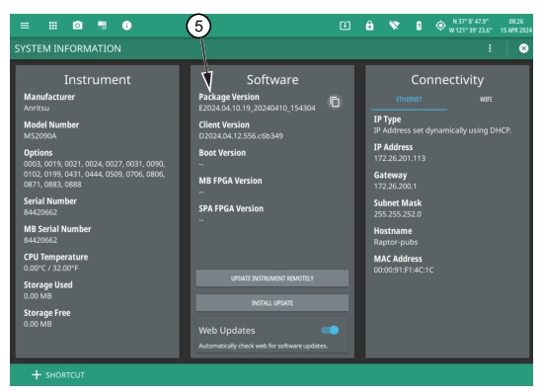Click the Install Update button
The height and width of the screenshot is (392, 544).
pyautogui.click(x=272, y=303)
